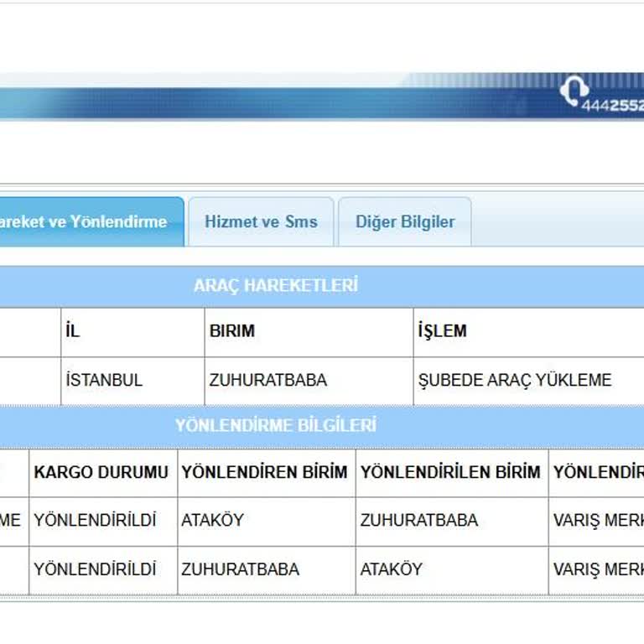Click the İSTANBUL cell
The width and height of the screenshot is (644, 644).
pos(132,381)
